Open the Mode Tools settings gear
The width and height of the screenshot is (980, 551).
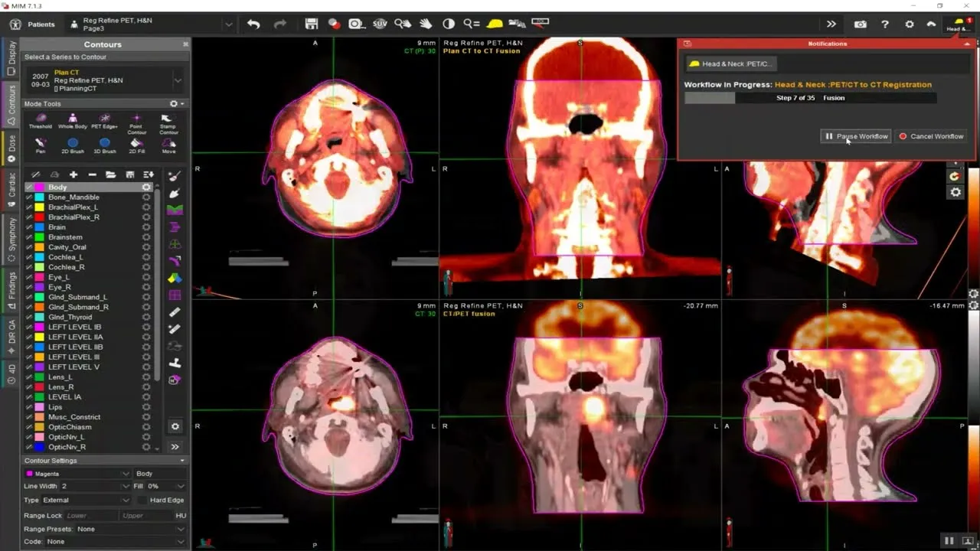(175, 103)
